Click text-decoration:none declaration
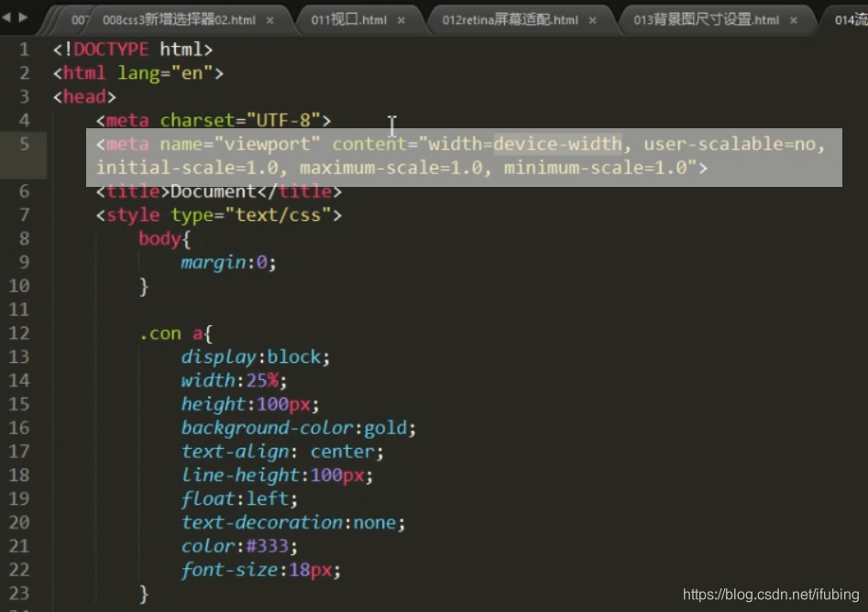 click(292, 523)
